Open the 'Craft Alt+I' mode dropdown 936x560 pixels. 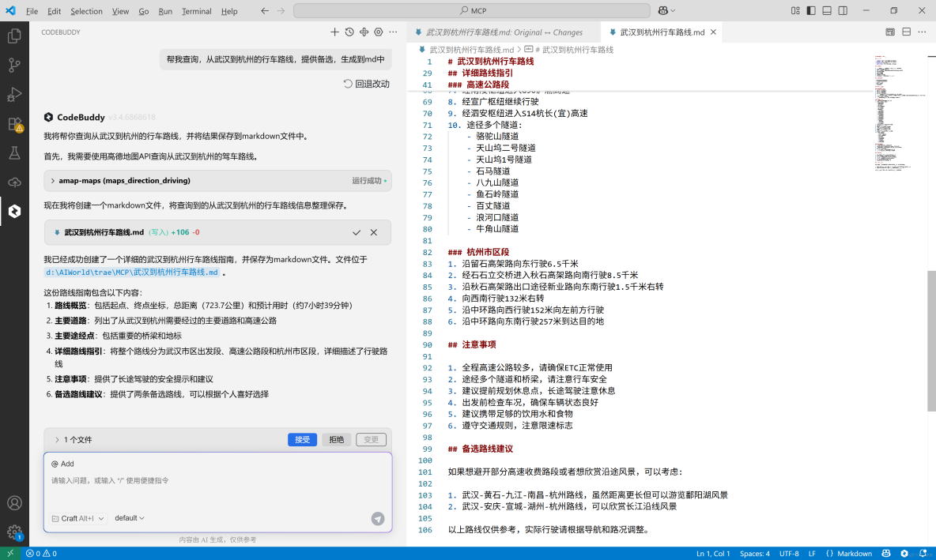tap(77, 518)
